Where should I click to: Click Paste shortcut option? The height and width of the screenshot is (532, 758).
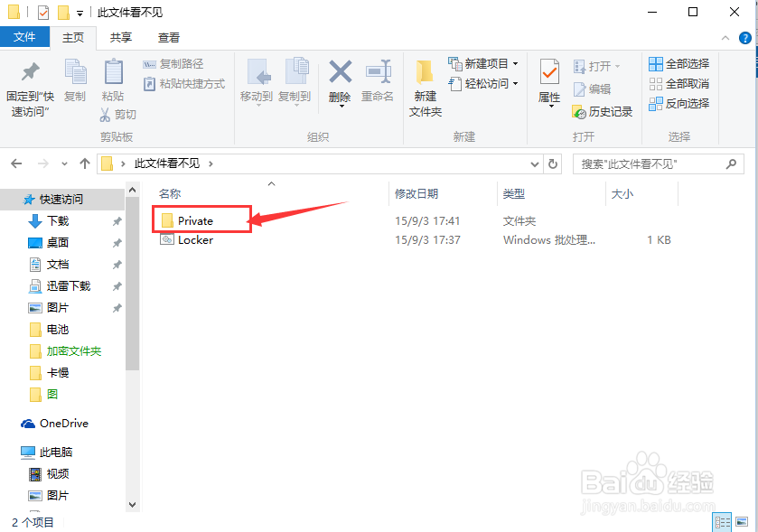point(184,84)
